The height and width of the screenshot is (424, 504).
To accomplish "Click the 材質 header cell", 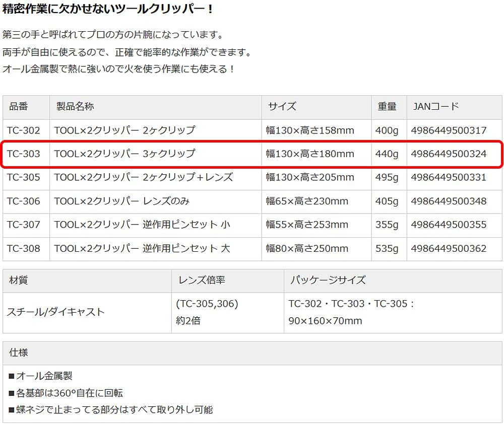I will pyautogui.click(x=87, y=281).
